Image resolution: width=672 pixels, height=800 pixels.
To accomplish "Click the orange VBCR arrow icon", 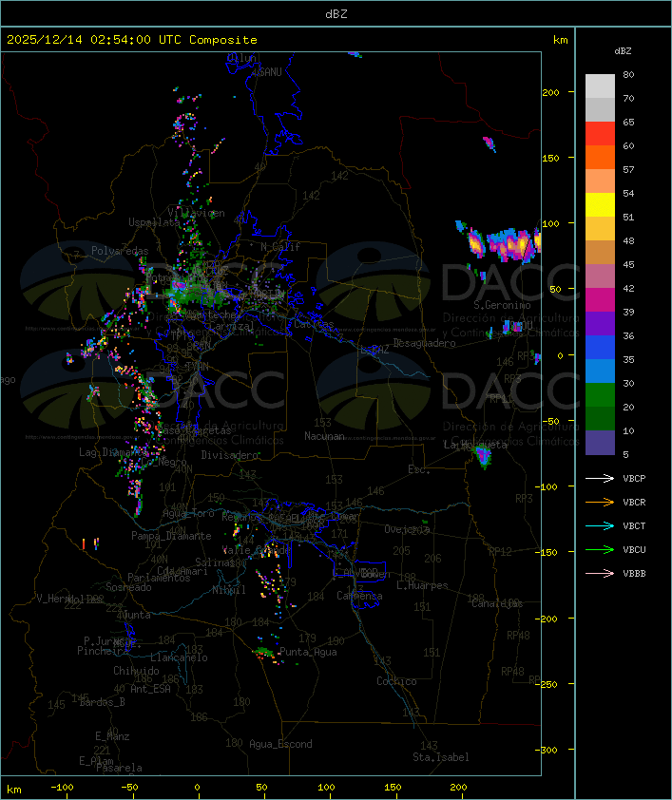I will [x=600, y=502].
